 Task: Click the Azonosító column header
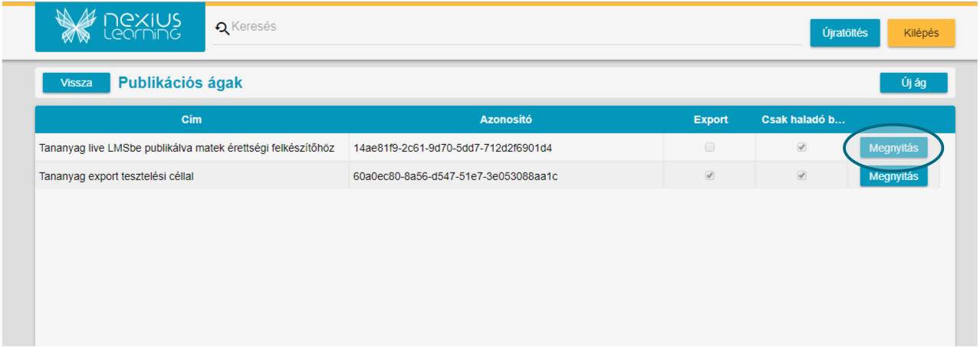pos(506,120)
